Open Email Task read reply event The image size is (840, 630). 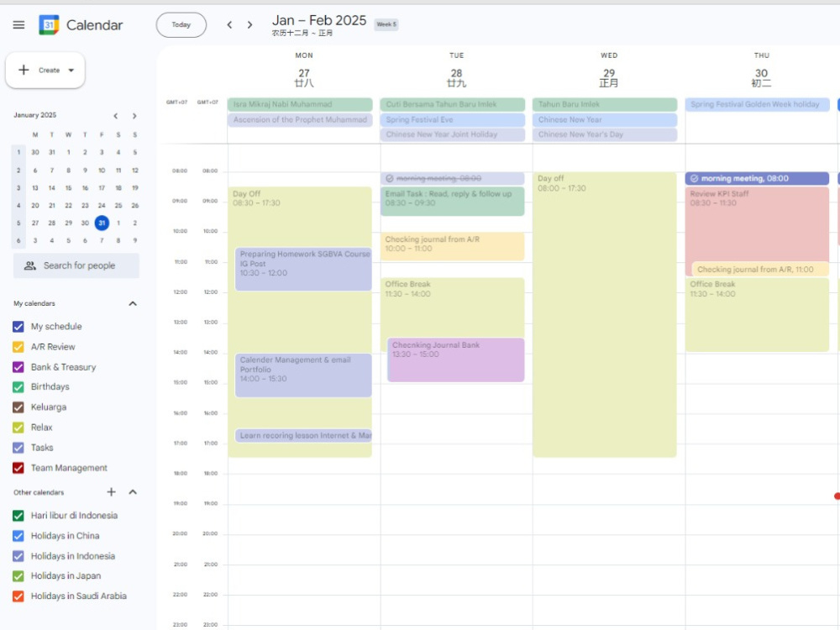[x=453, y=202]
